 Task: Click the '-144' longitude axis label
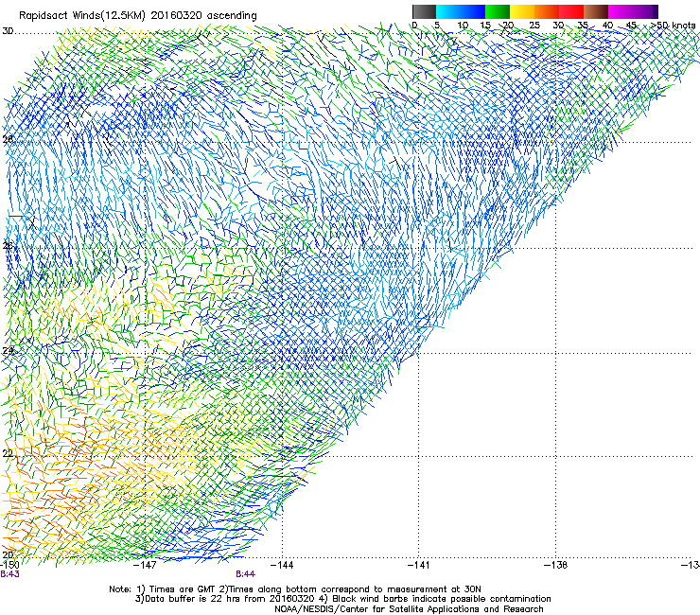[282, 566]
